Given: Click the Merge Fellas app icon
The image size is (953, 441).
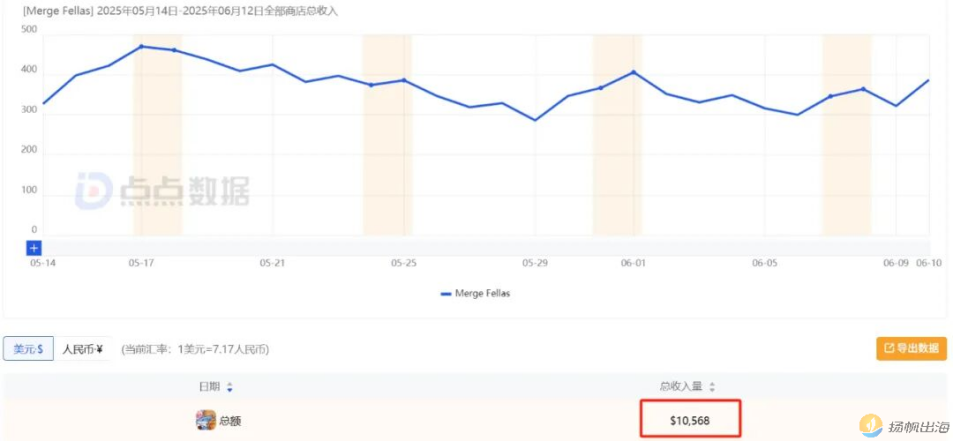Looking at the screenshot, I should (x=206, y=420).
